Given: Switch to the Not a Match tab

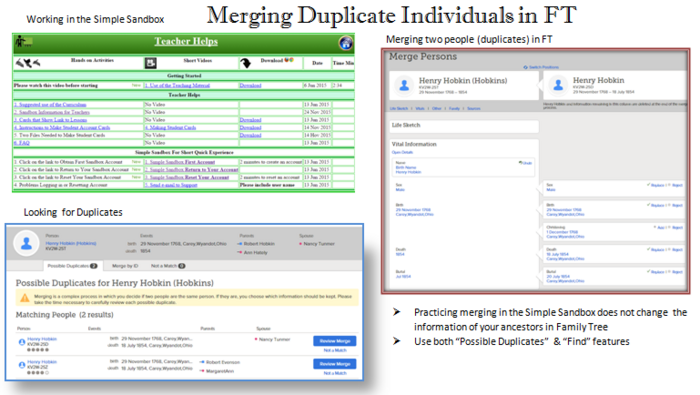Looking at the screenshot, I should 168,266.
